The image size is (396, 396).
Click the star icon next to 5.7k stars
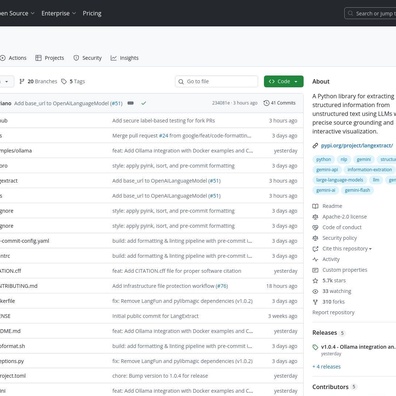point(315,281)
